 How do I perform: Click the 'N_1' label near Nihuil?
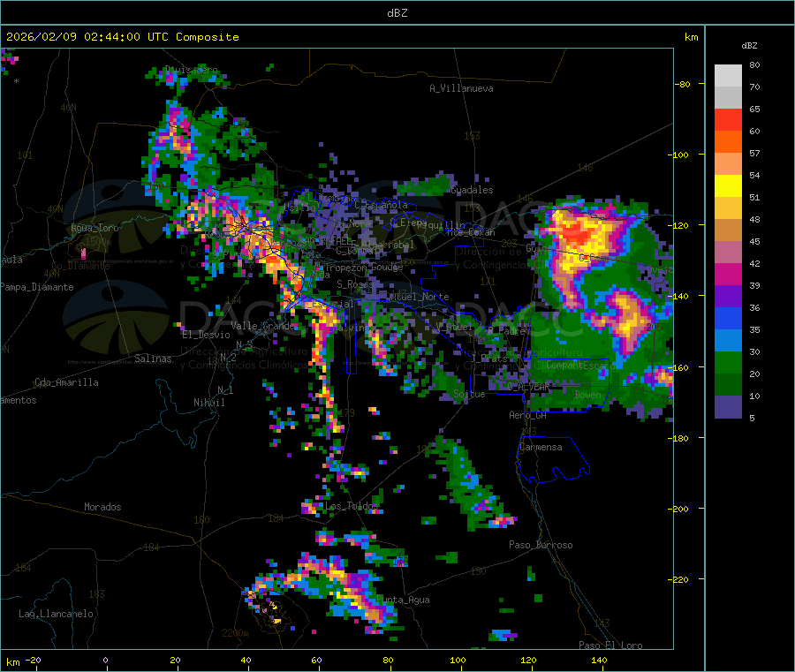(x=225, y=389)
